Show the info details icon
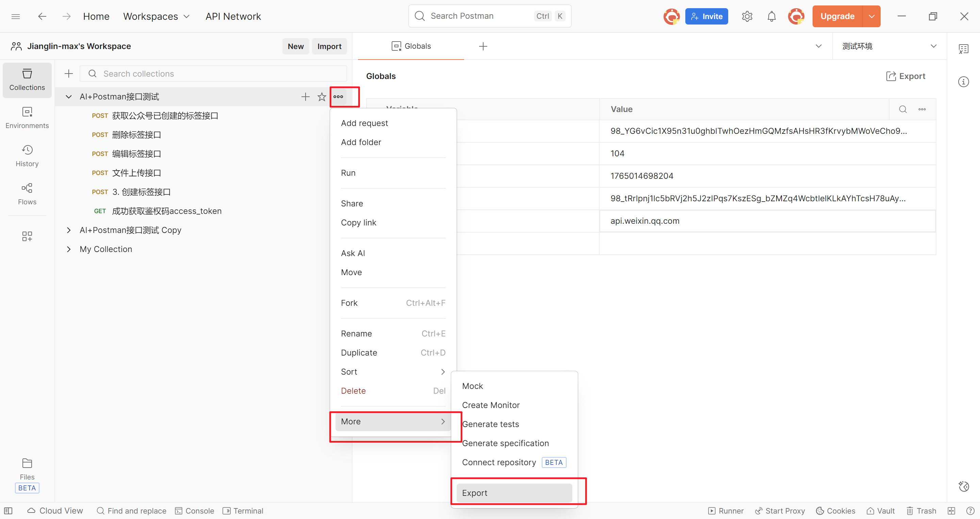This screenshot has width=980, height=519. pyautogui.click(x=964, y=81)
